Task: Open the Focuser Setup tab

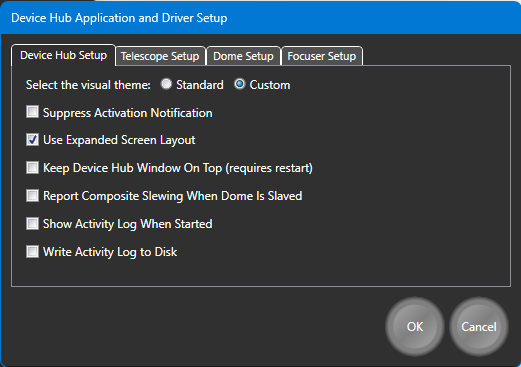Action: coord(322,56)
